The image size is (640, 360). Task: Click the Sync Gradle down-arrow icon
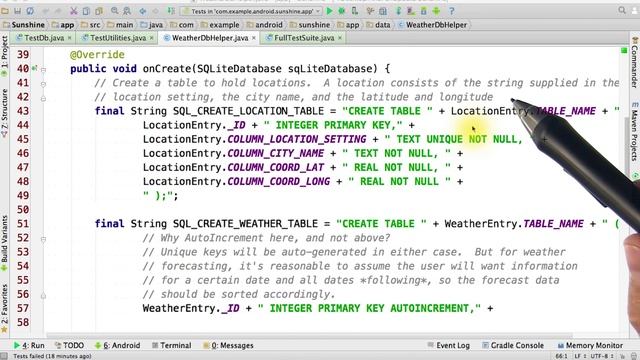(x=398, y=11)
